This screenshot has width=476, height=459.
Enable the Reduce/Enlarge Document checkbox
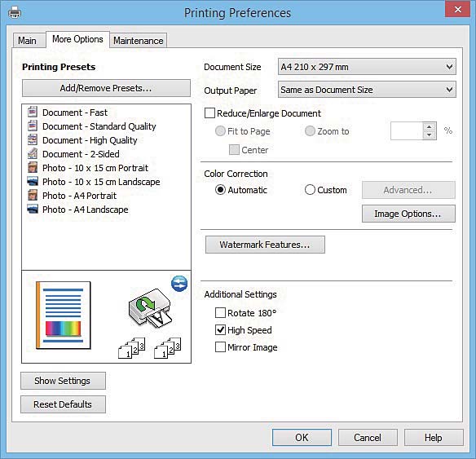coord(209,113)
